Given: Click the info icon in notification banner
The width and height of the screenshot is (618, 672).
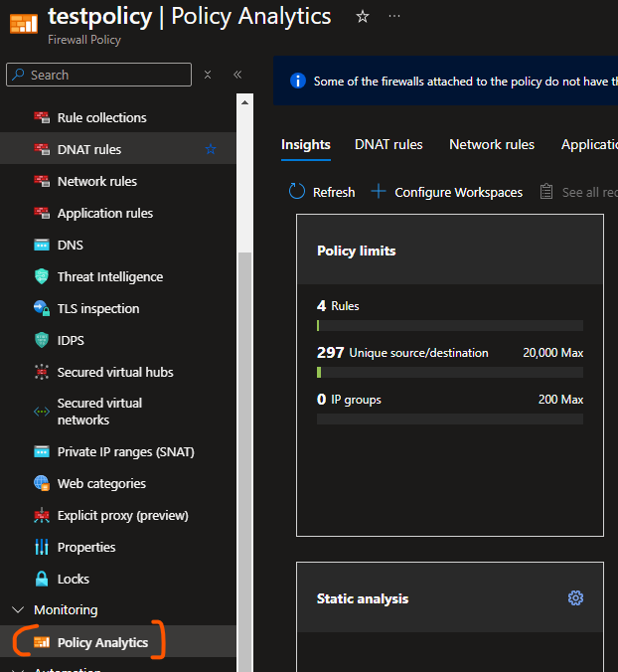Looking at the screenshot, I should 298,81.
